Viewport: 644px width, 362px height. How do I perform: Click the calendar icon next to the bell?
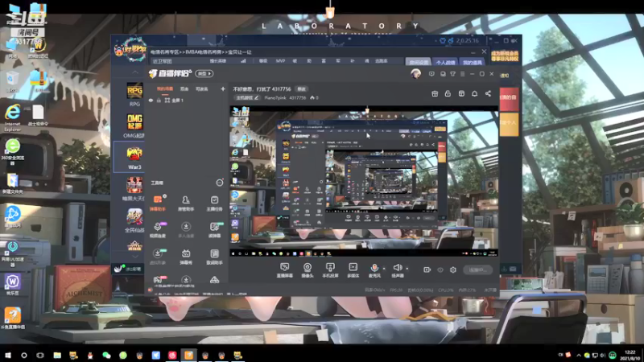click(461, 93)
